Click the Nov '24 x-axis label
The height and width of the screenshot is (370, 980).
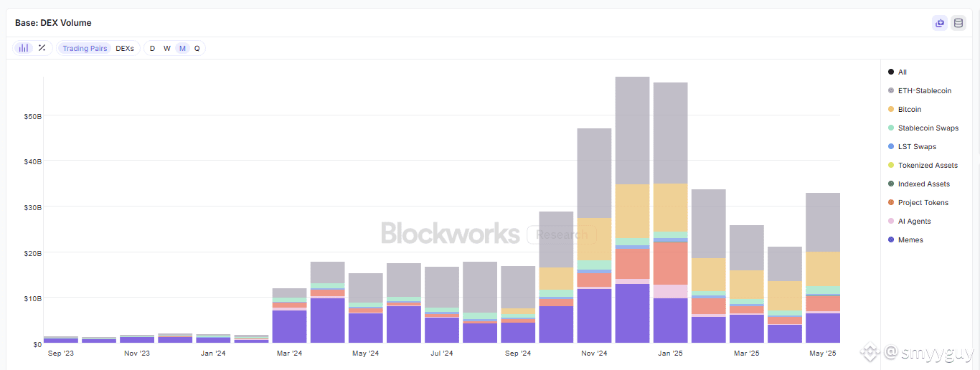(594, 353)
